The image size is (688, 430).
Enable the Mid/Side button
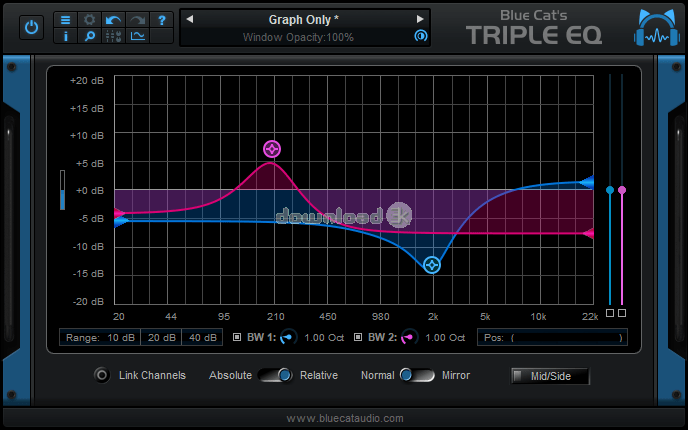[x=550, y=376]
